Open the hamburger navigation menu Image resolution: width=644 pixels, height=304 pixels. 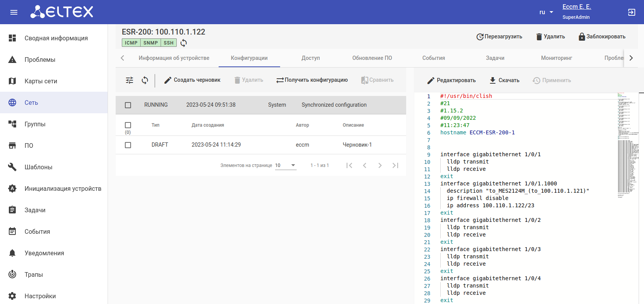14,12
